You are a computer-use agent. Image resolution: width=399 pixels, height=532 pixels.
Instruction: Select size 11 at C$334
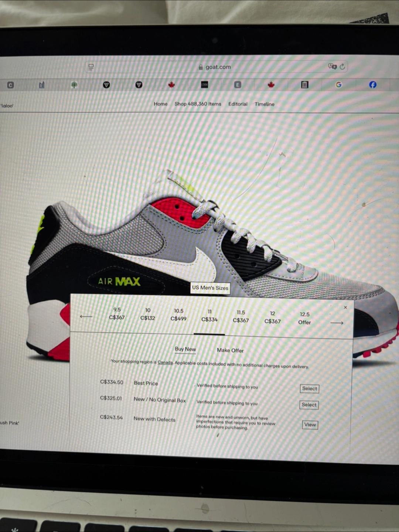[209, 316]
